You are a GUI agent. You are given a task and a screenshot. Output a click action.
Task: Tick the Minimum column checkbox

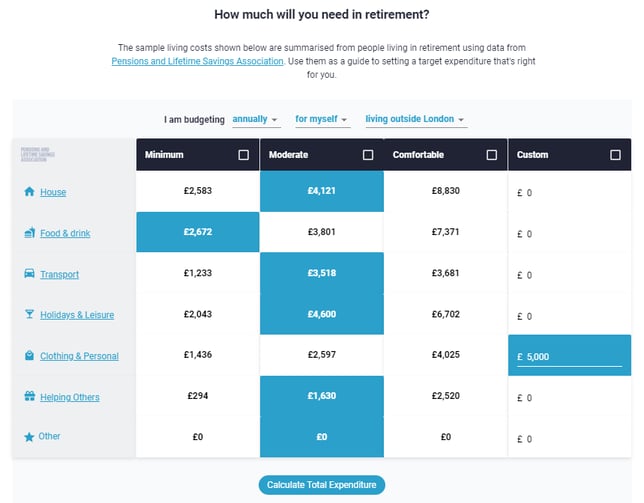244,155
